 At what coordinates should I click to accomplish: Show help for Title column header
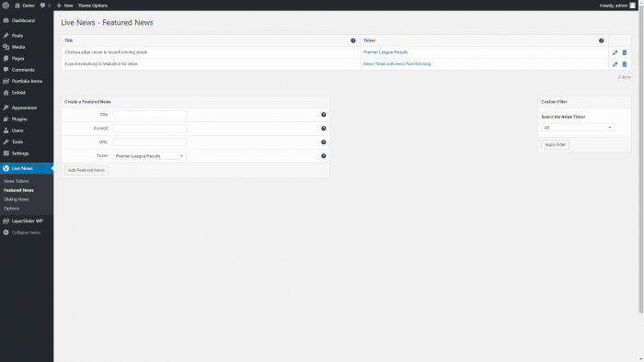tap(352, 40)
